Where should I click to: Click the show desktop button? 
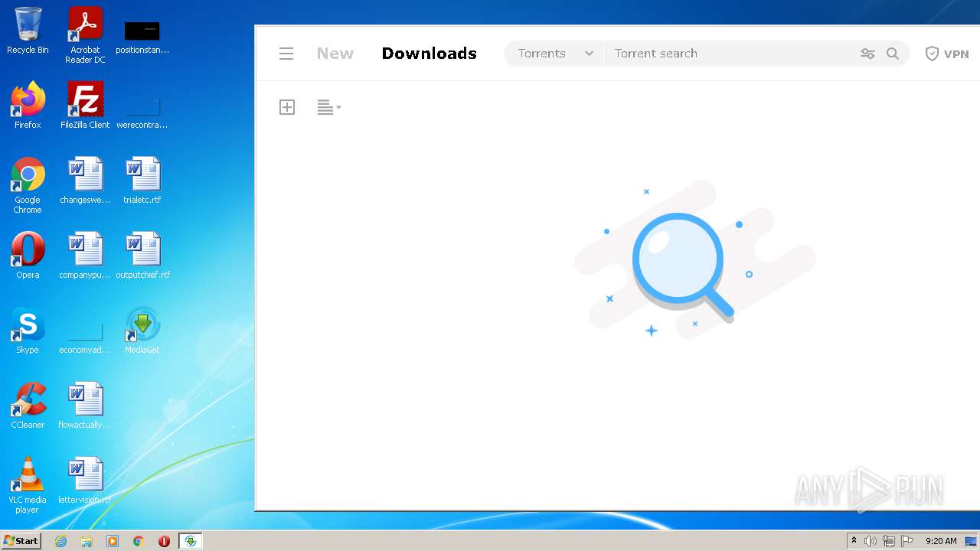[x=972, y=541]
